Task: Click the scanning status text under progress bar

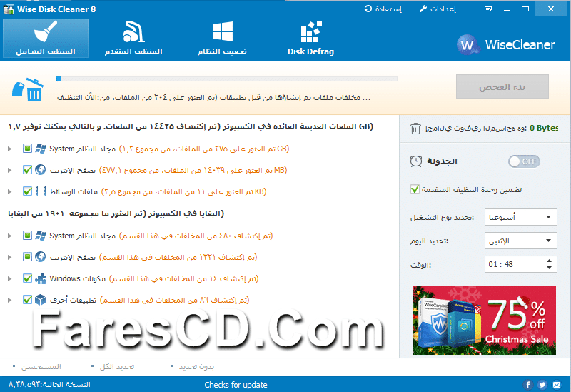Action: tap(213, 97)
